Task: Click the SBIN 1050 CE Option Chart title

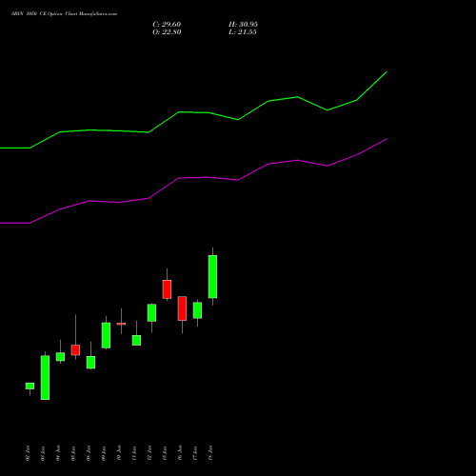Action: tap(65, 14)
